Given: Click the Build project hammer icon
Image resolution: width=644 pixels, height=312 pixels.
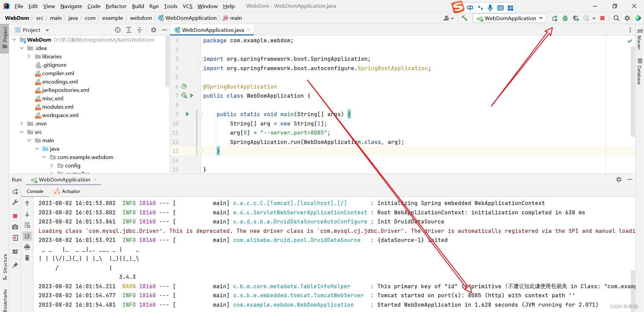Looking at the screenshot, I should 464,18.
